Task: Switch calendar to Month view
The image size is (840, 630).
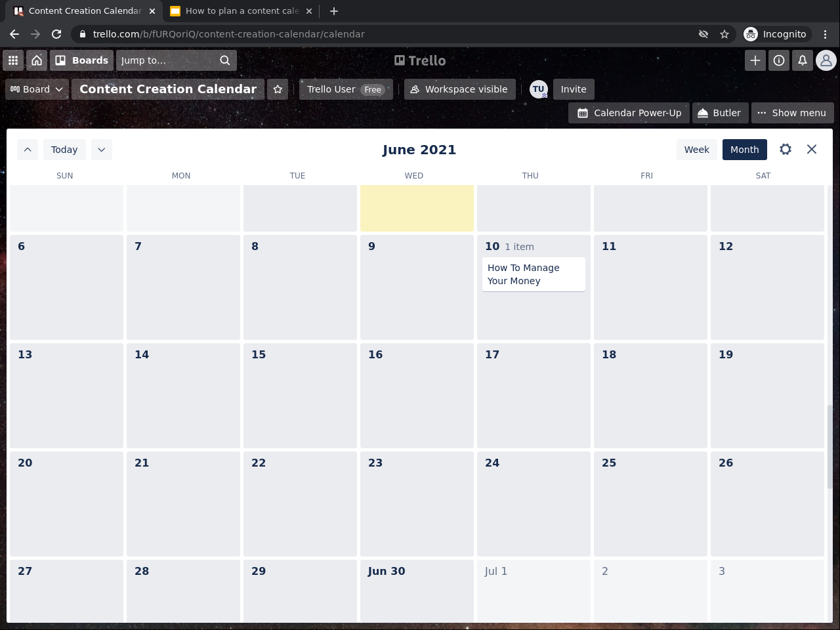Action: tap(745, 150)
